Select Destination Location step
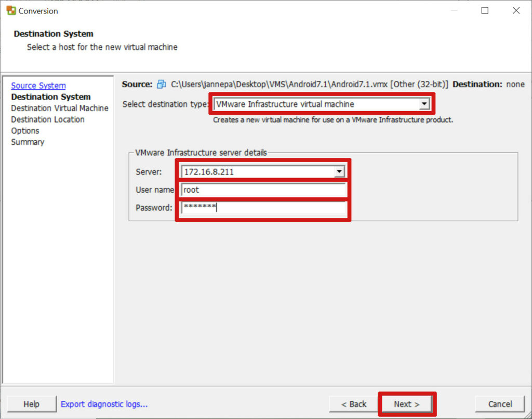 click(x=48, y=119)
